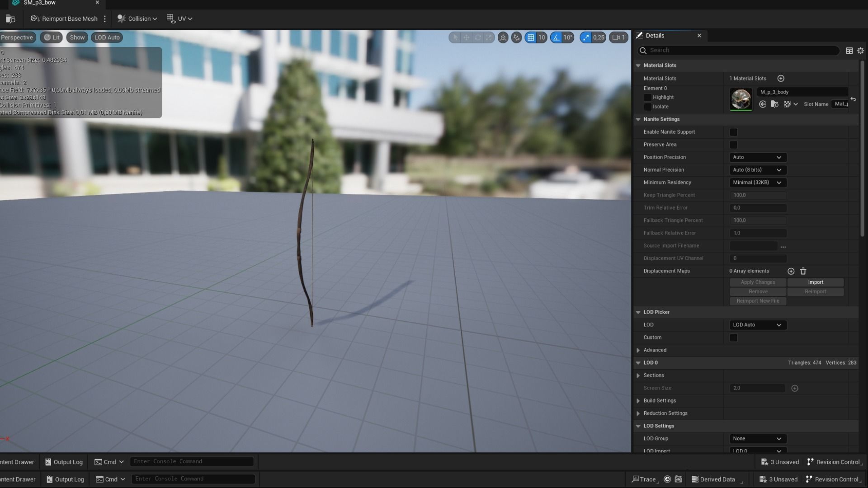
Task: Open the Normal Precision dropdown
Action: [x=758, y=170]
